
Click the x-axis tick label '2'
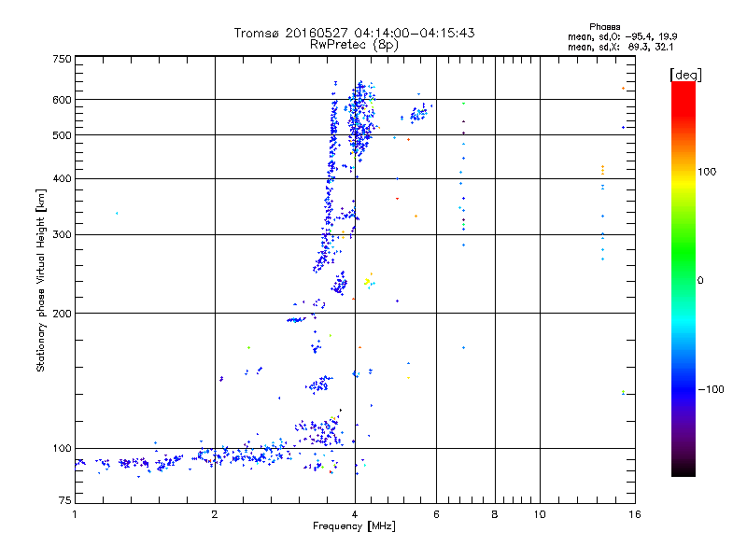click(215, 514)
